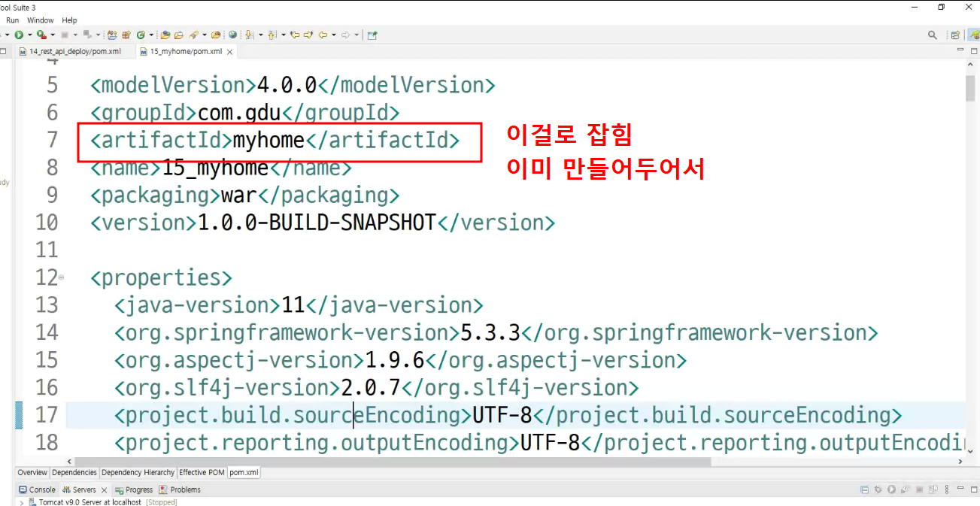This screenshot has width=980, height=506.
Task: Click the green Run button in toolbar
Action: [19, 35]
